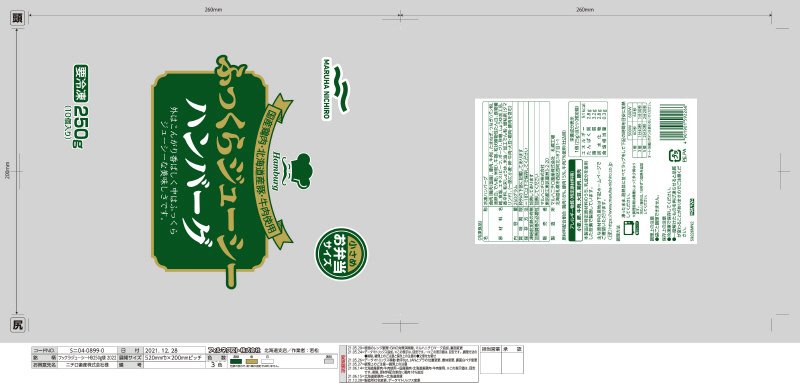Click the (10個入り) count text
800x383 pixels.
point(67,123)
